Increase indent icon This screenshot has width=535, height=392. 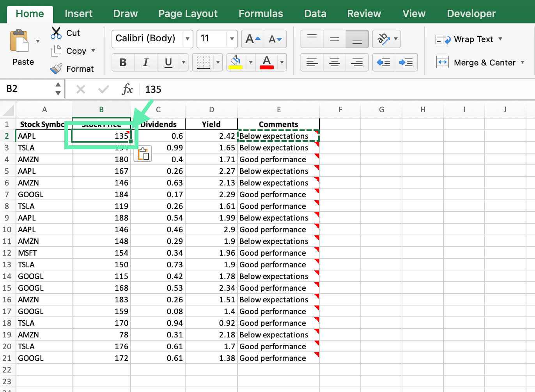(x=406, y=62)
